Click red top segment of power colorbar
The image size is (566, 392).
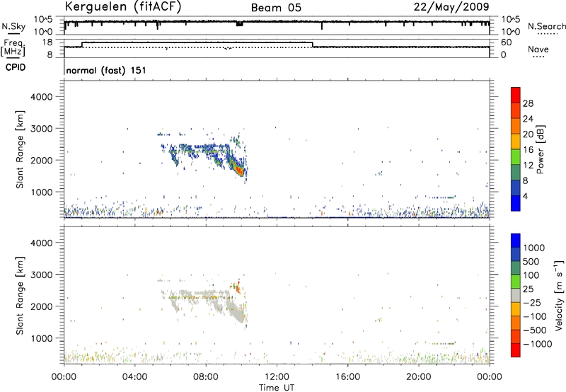coord(516,95)
